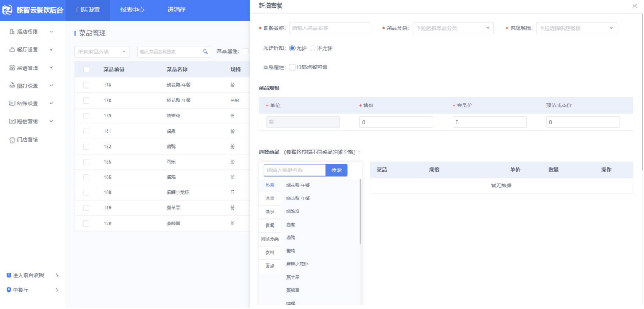Viewport: 644px width, 309px height.
Task: Select the 面点 category tab
Action: click(x=270, y=266)
